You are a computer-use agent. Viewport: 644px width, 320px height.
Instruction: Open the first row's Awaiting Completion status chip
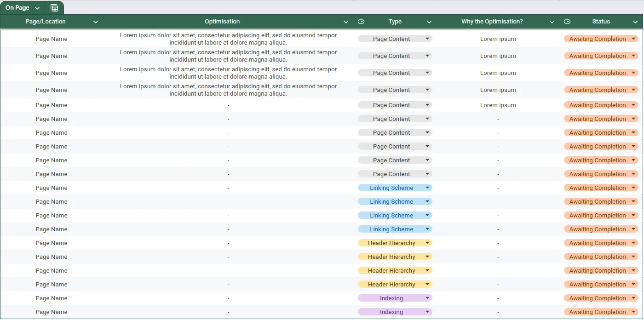pos(601,39)
